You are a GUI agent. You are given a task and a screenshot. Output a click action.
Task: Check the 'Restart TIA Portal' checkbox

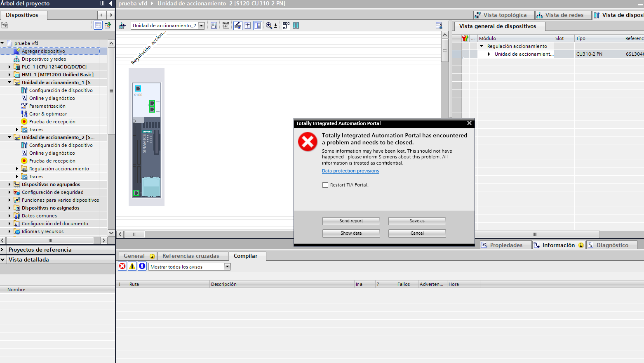click(x=325, y=185)
